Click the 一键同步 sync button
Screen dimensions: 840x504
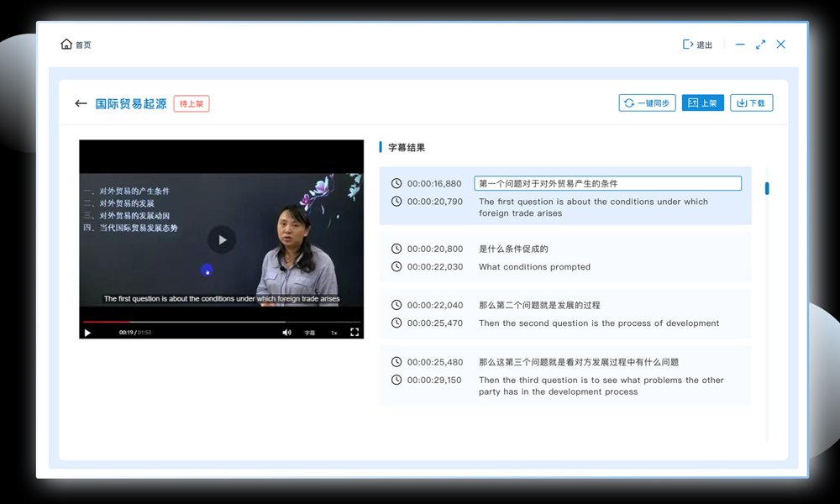pyautogui.click(x=647, y=103)
